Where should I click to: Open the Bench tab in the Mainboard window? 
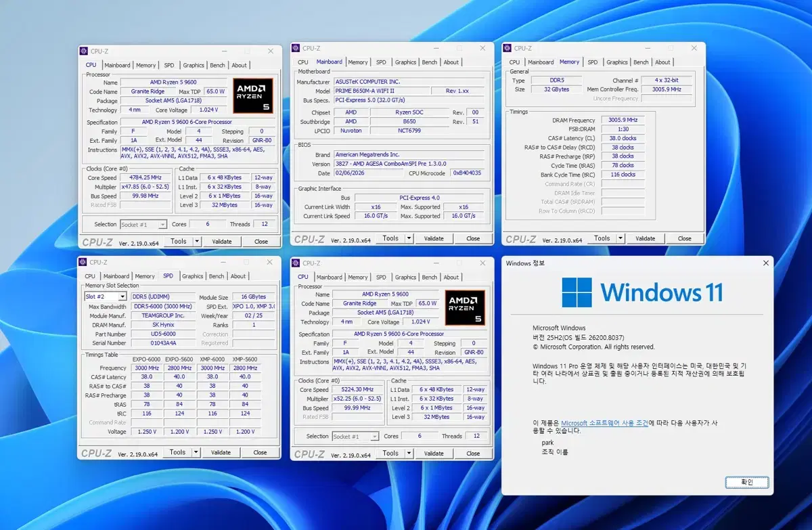point(429,62)
